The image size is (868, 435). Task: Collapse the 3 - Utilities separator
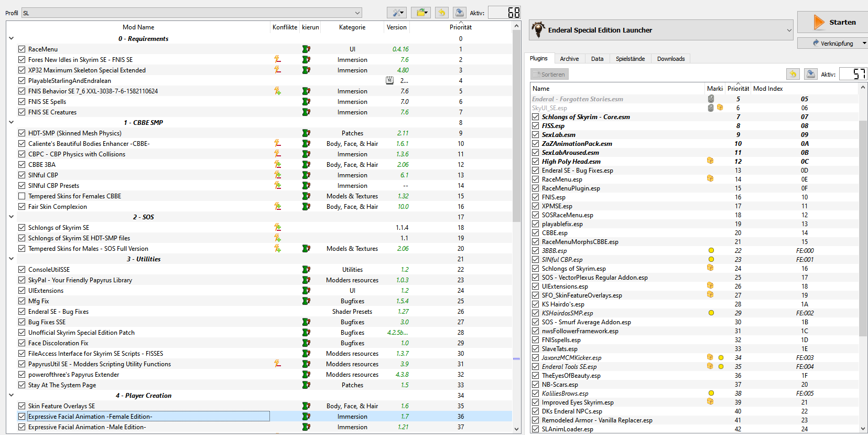tap(11, 259)
